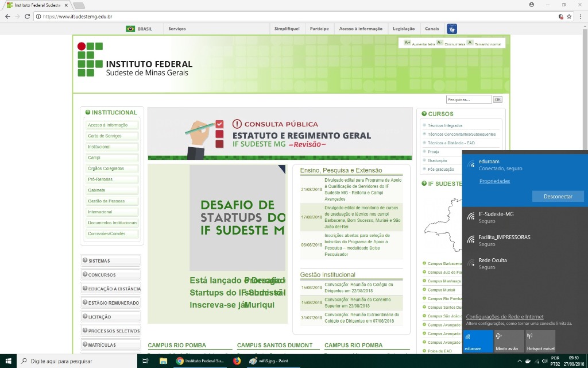Bookmark page with the star icon

[x=569, y=17]
